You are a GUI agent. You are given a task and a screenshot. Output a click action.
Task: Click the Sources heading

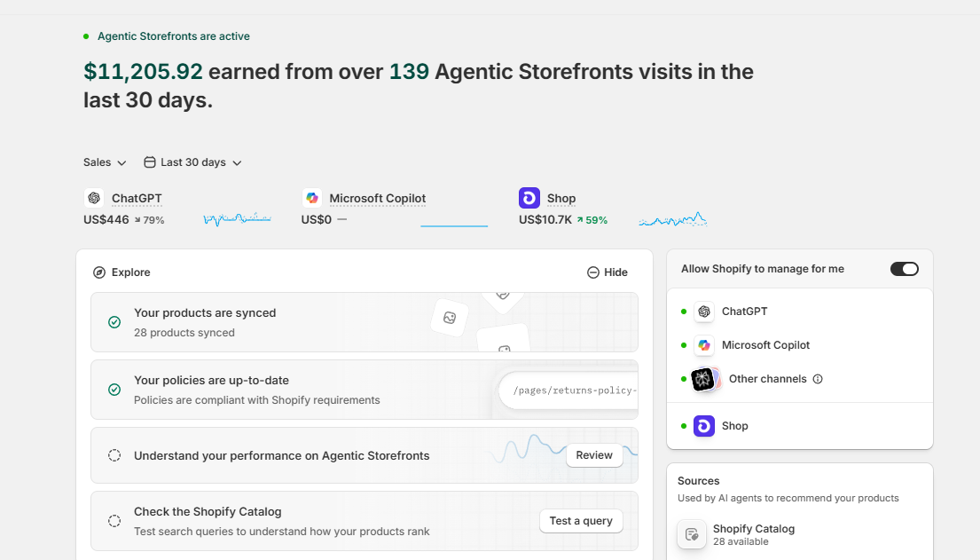(x=698, y=481)
